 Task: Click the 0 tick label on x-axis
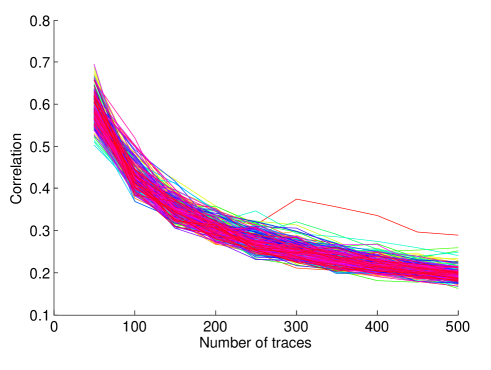point(54,327)
